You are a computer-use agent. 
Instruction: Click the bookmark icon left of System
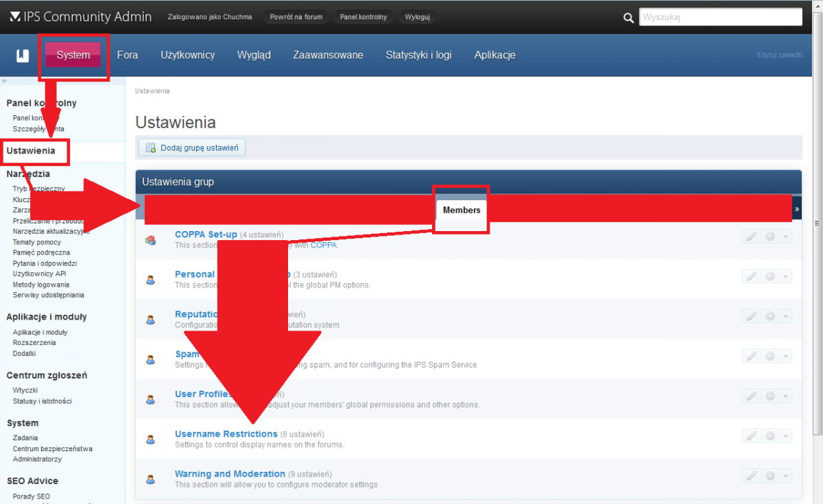click(x=23, y=56)
